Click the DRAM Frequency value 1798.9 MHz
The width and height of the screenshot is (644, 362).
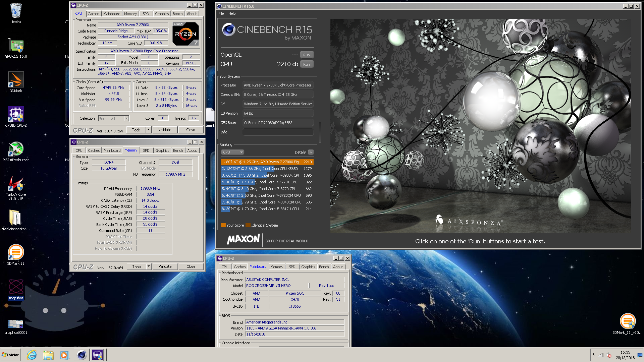pyautogui.click(x=150, y=189)
